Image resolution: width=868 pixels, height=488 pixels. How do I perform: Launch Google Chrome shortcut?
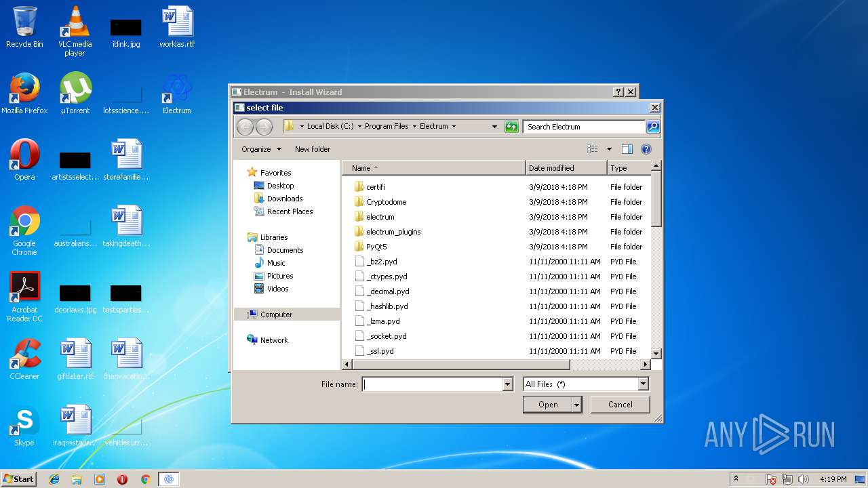[x=24, y=230]
